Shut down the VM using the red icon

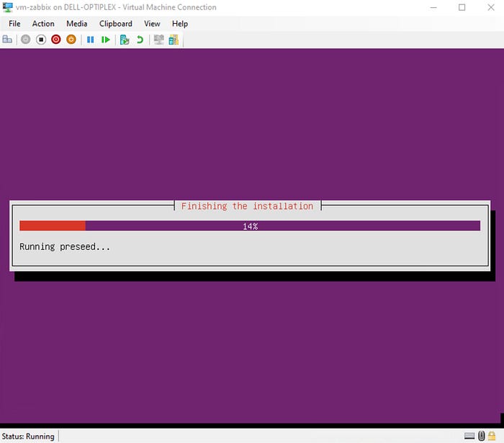[56, 40]
